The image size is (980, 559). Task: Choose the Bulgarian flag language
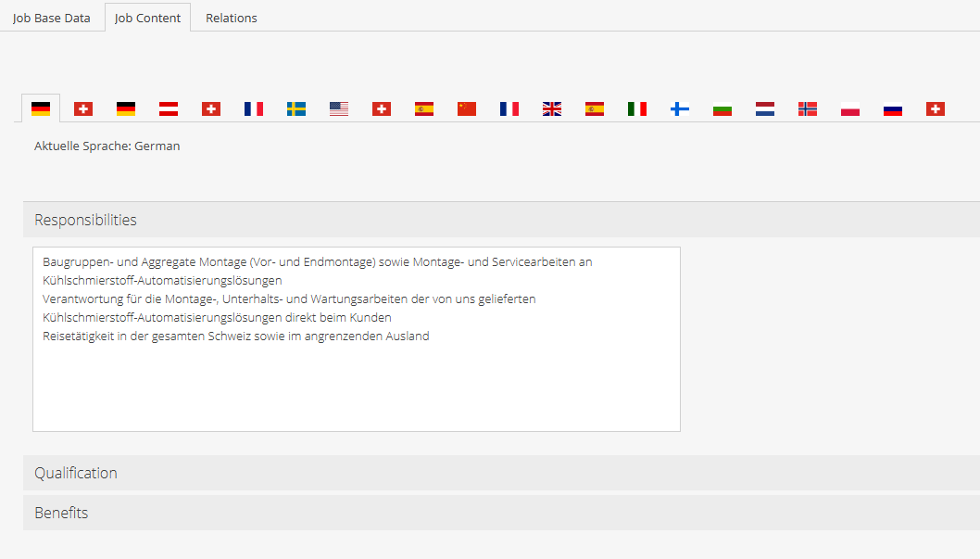(x=722, y=109)
